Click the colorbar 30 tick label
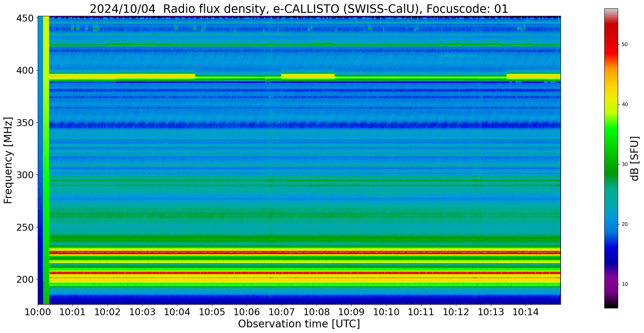This screenshot has height=333, width=644. 625,164
